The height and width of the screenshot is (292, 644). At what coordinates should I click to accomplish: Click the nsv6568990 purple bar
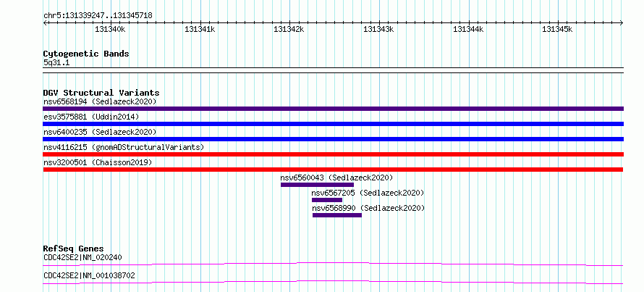coord(337,215)
